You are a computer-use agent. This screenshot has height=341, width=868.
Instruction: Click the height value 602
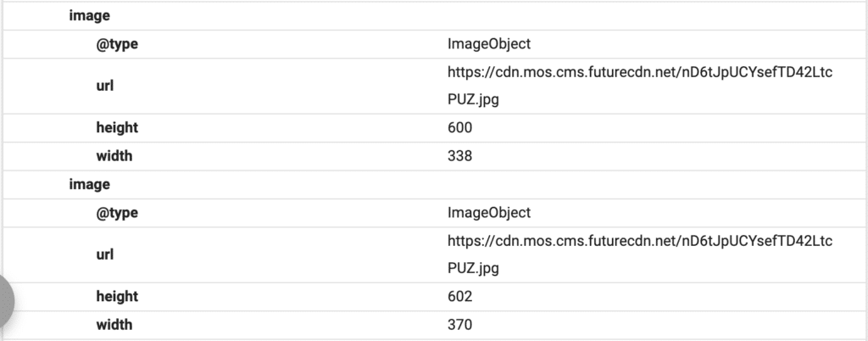[459, 296]
